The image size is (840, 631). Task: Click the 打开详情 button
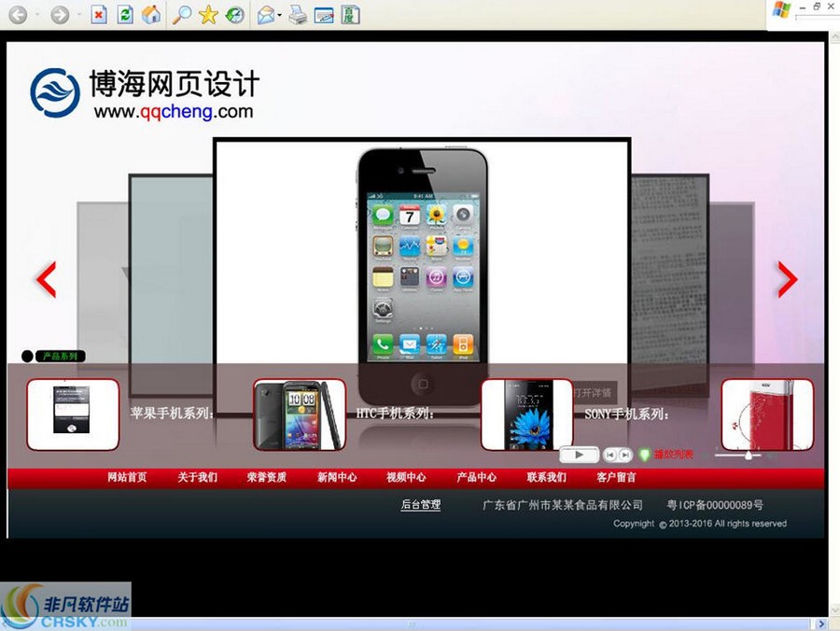point(593,393)
